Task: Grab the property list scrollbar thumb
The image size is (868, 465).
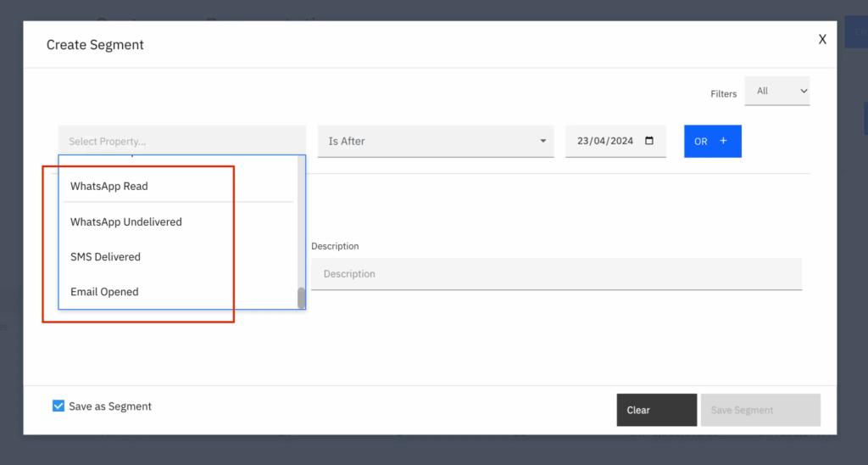Action: tap(301, 298)
